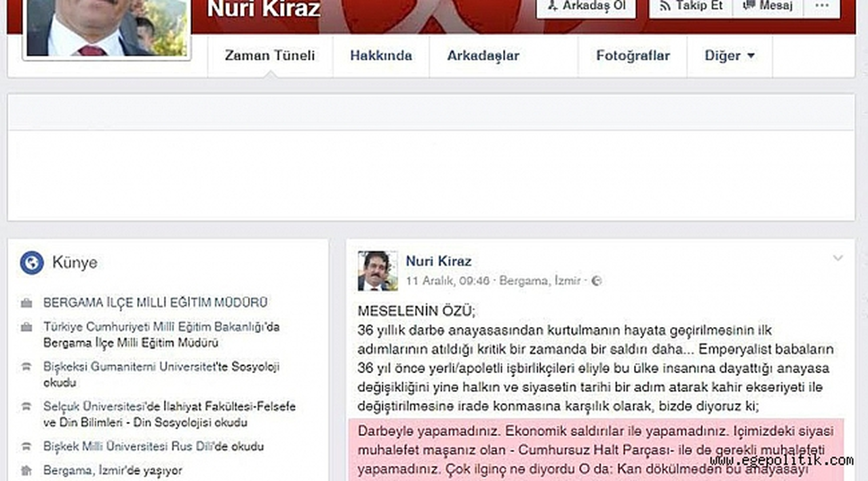
Task: Click the public audience globe icon on post
Action: (597, 280)
